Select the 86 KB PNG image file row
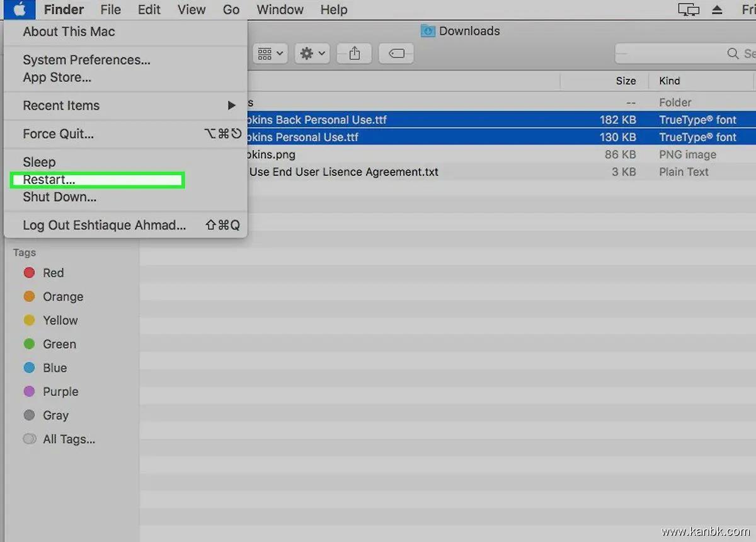The image size is (756, 542). 441,154
